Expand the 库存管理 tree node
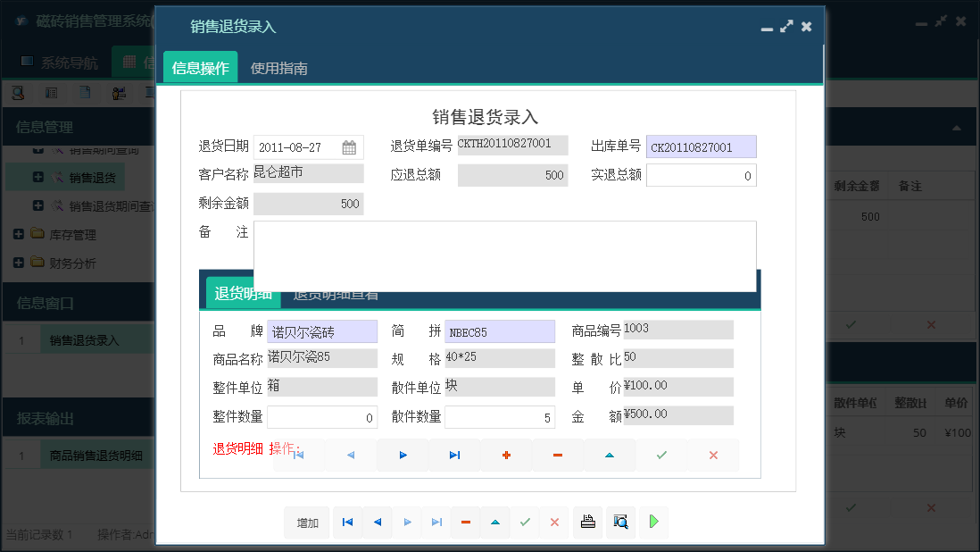The width and height of the screenshot is (980, 552). [21, 236]
